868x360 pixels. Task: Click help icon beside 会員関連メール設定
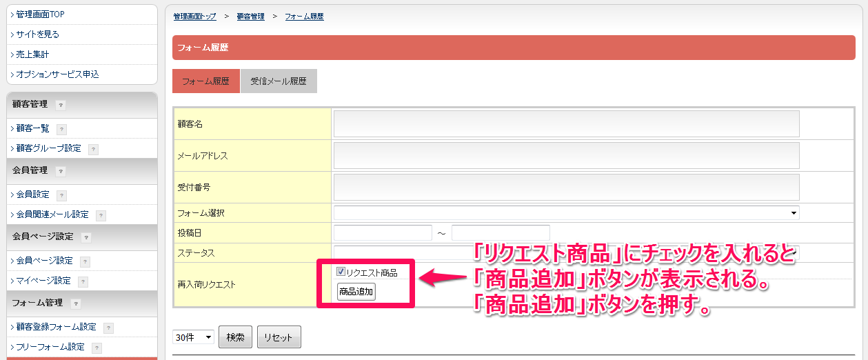tap(101, 215)
